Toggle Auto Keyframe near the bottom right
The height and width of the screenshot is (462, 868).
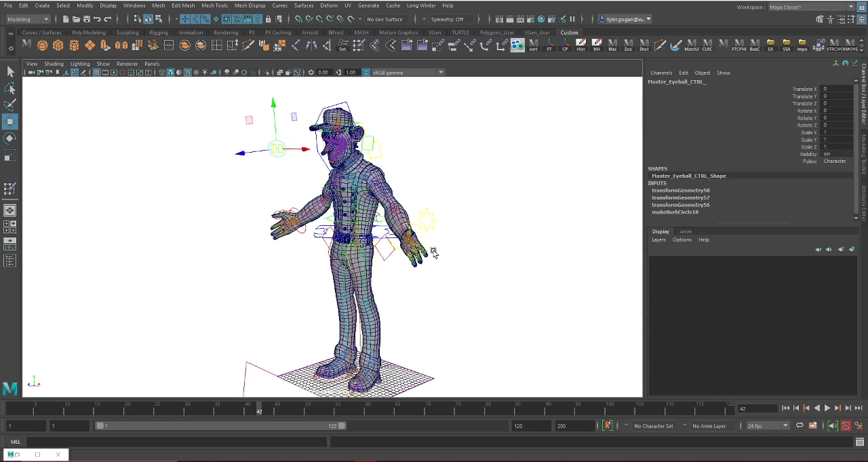tap(846, 425)
